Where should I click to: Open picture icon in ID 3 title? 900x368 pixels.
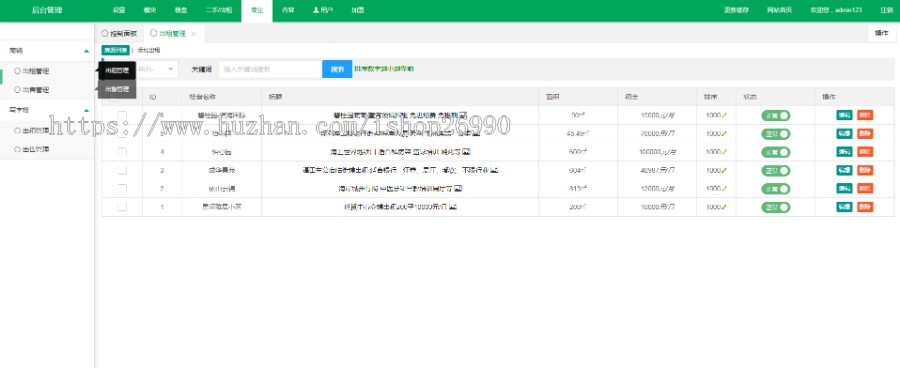494,171
